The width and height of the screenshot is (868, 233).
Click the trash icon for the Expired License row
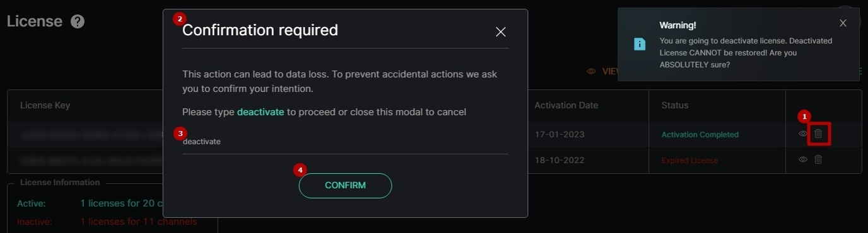[x=818, y=159]
